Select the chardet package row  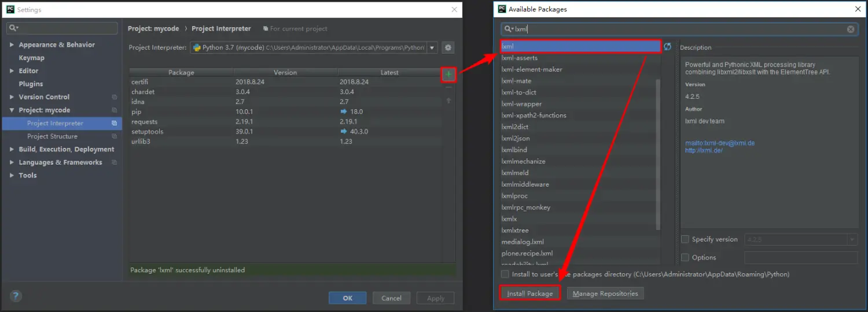(286, 92)
